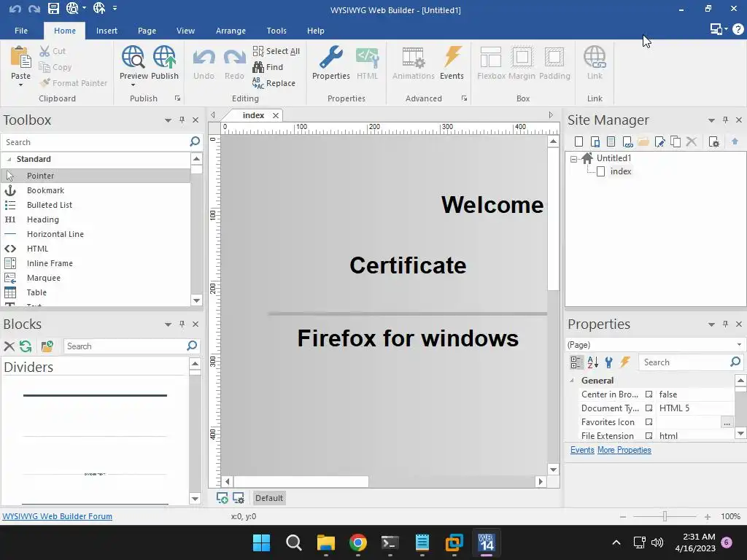Switch to the Insert ribbon tab

107,31
